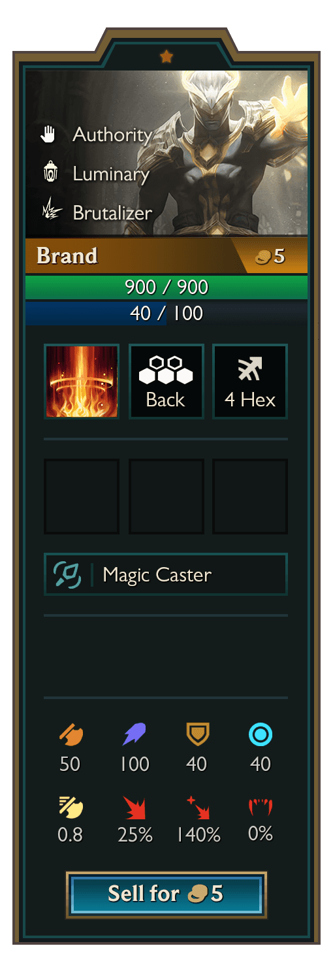Click the attack speed 0.8 icon
The height and width of the screenshot is (980, 333).
pos(71,807)
